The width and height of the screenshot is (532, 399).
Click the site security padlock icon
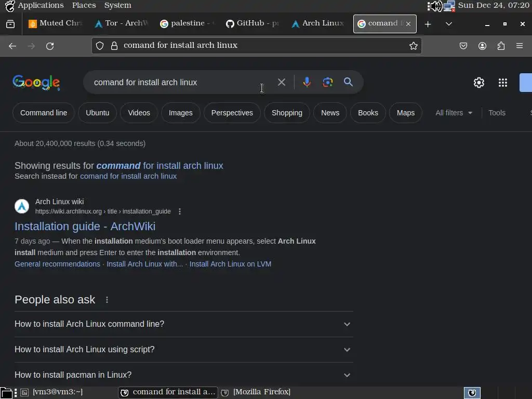[114, 46]
